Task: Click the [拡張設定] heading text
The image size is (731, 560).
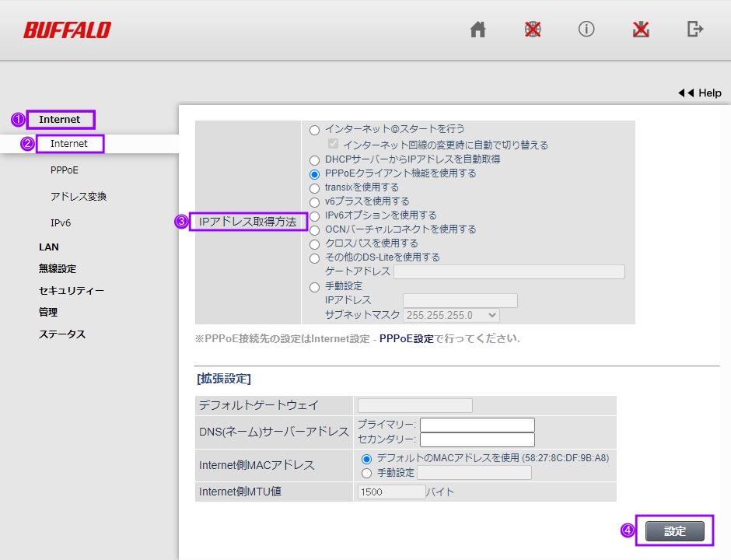Action: (x=224, y=379)
